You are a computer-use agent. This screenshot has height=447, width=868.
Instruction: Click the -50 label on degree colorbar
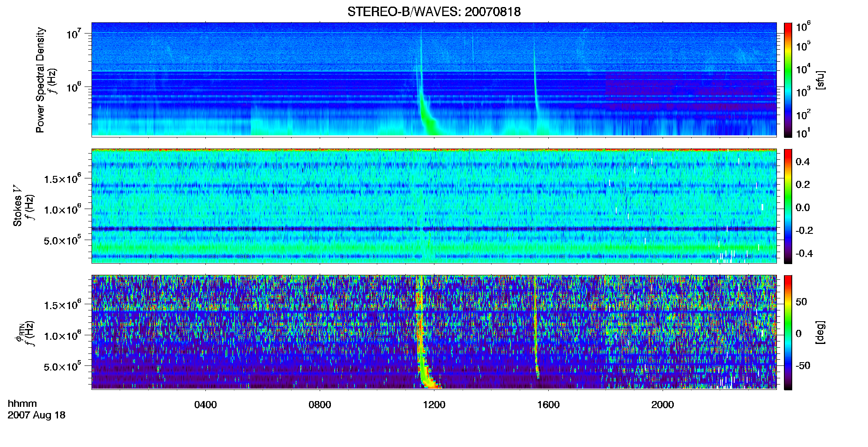pos(803,365)
